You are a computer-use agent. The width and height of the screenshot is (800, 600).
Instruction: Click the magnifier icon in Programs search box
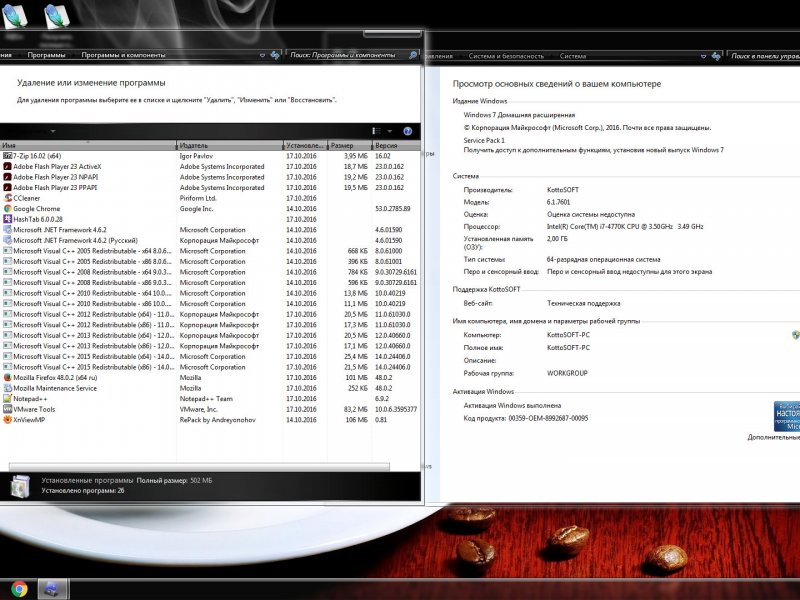point(413,55)
